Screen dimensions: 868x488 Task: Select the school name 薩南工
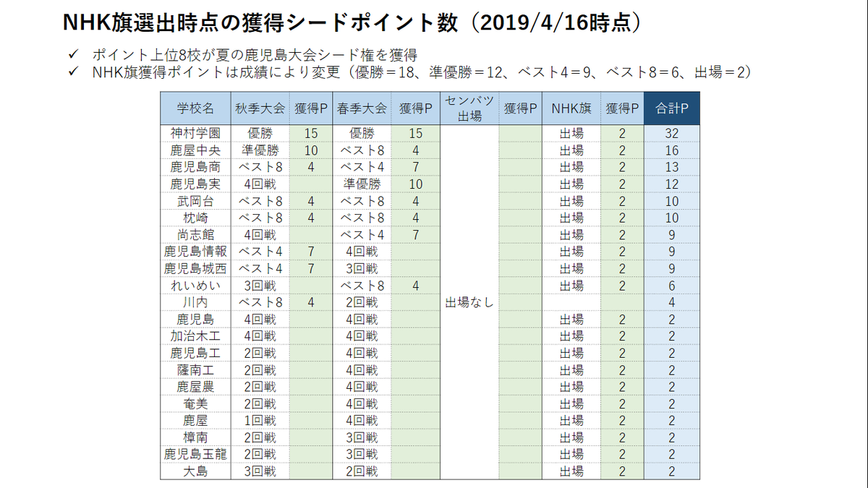coord(195,369)
